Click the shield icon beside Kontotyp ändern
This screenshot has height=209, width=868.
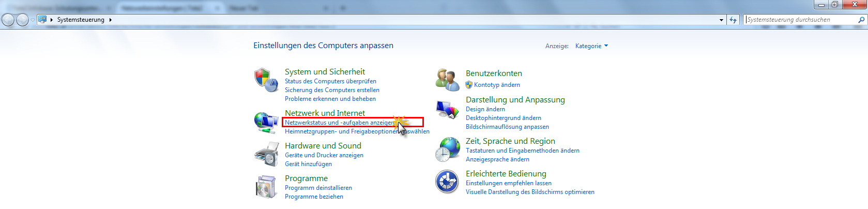[x=469, y=85]
